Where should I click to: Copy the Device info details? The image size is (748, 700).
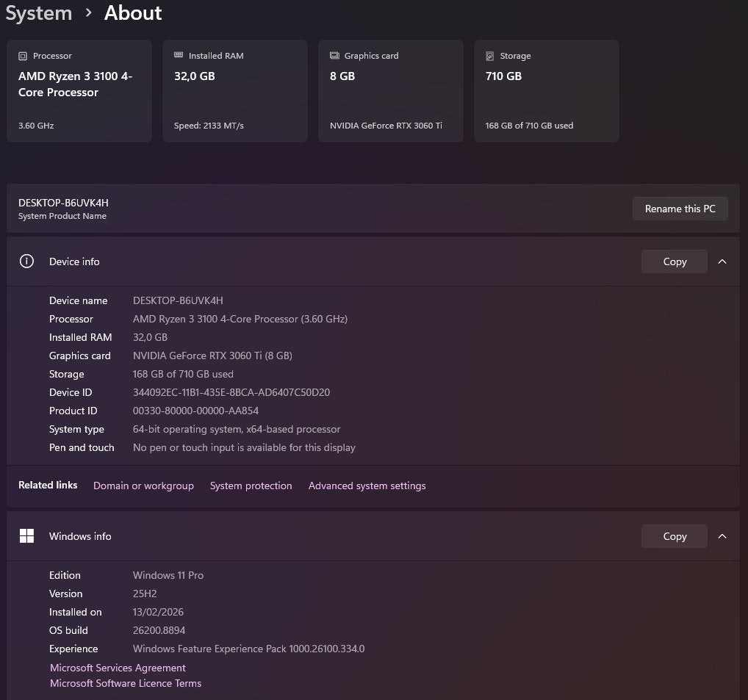[675, 261]
